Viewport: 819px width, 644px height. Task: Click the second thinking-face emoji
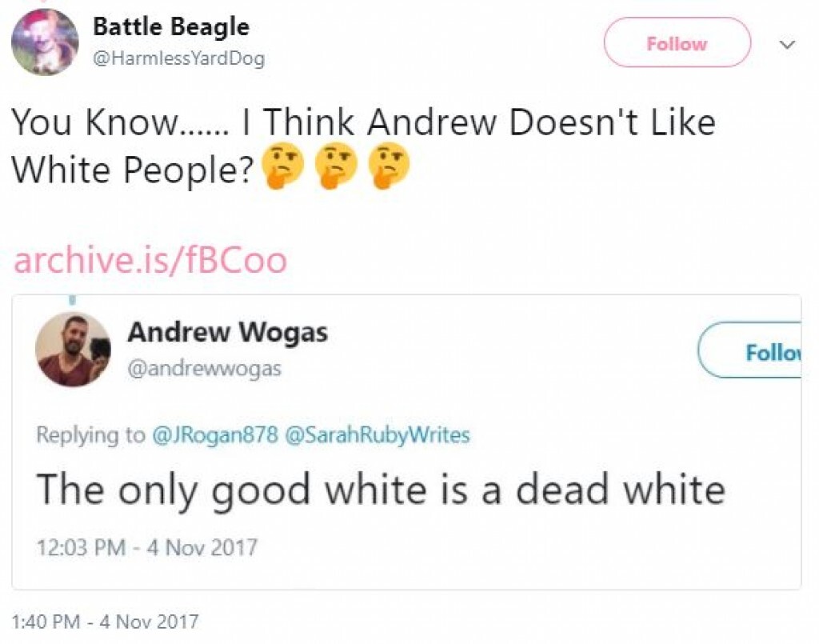335,166
